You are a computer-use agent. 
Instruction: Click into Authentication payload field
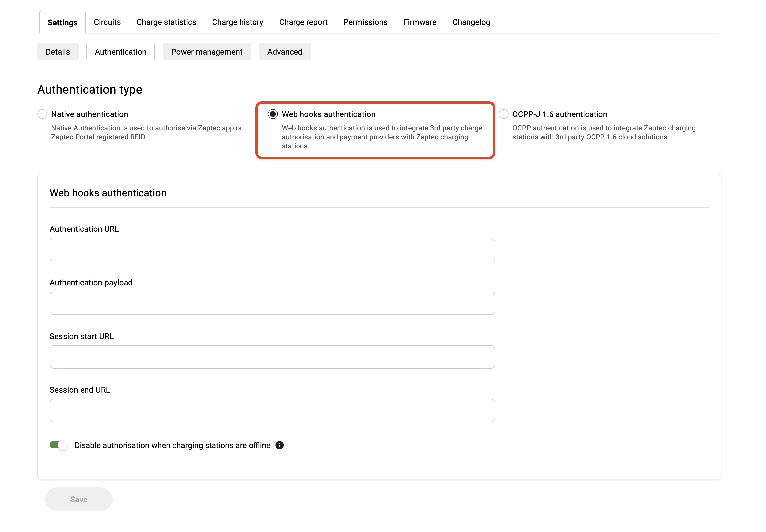[272, 303]
